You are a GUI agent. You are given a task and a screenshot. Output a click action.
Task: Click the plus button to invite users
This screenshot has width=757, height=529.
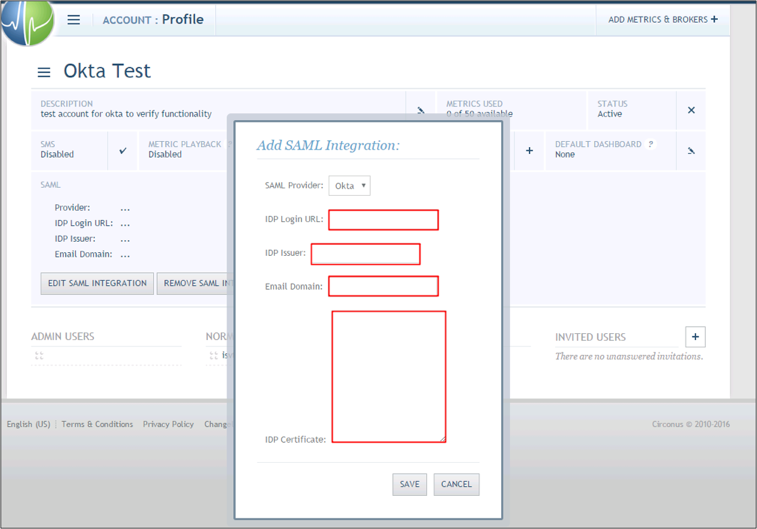[x=695, y=337]
